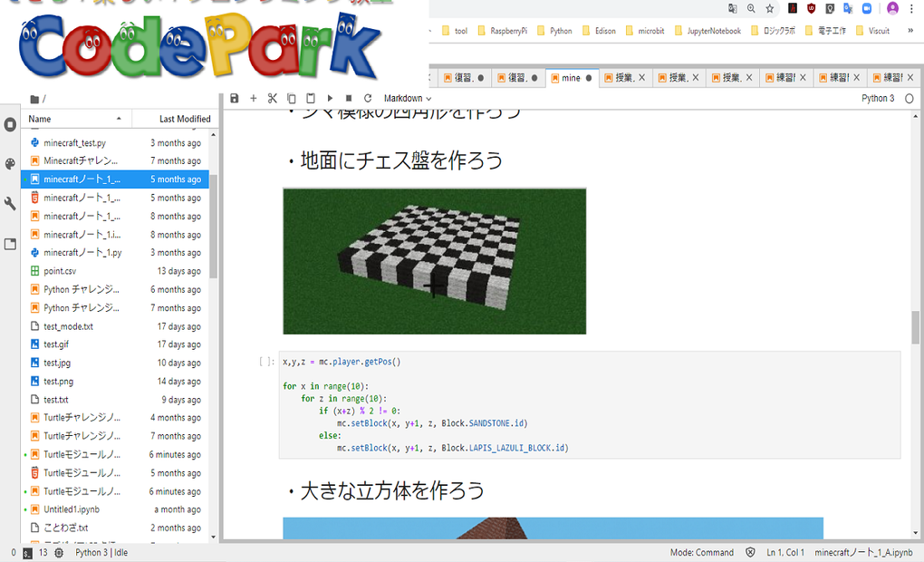Click the notebook vertical scrollbar thumb
Viewport: 924px width, 562px height.
click(x=915, y=326)
